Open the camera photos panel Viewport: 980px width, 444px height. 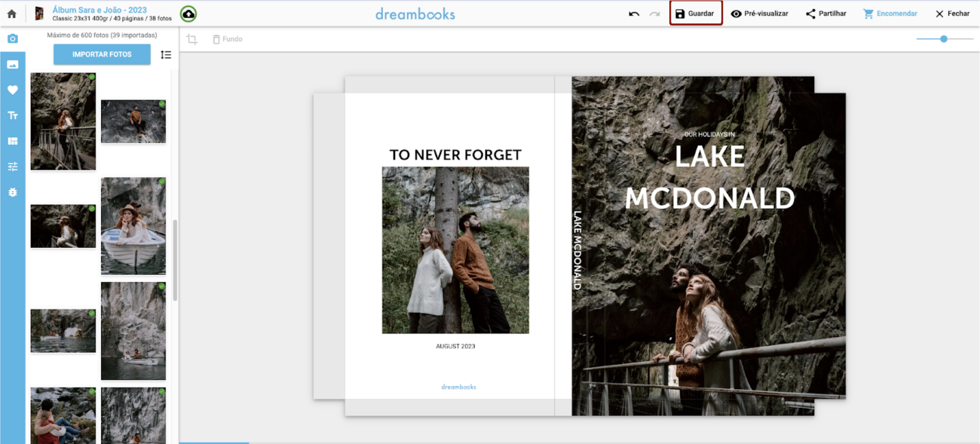[x=13, y=39]
